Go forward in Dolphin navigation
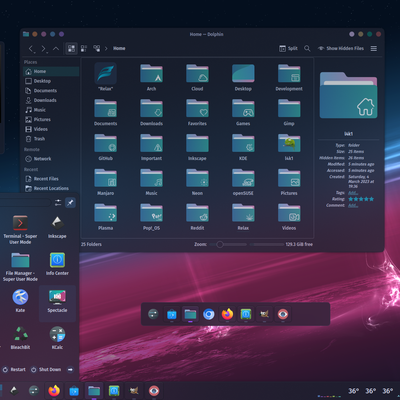The image size is (400, 400). [44, 49]
